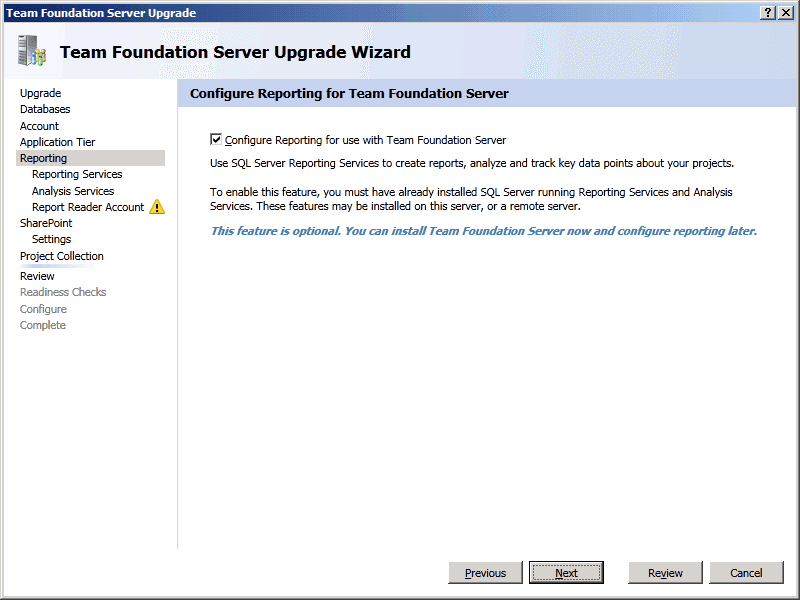
Task: Click the server wizard icon in header
Action: tap(32, 51)
